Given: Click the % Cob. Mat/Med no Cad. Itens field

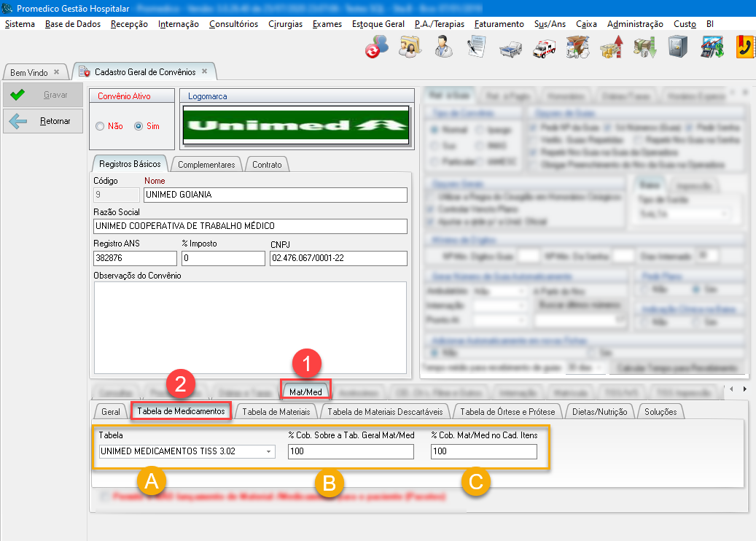Looking at the screenshot, I should (x=484, y=451).
